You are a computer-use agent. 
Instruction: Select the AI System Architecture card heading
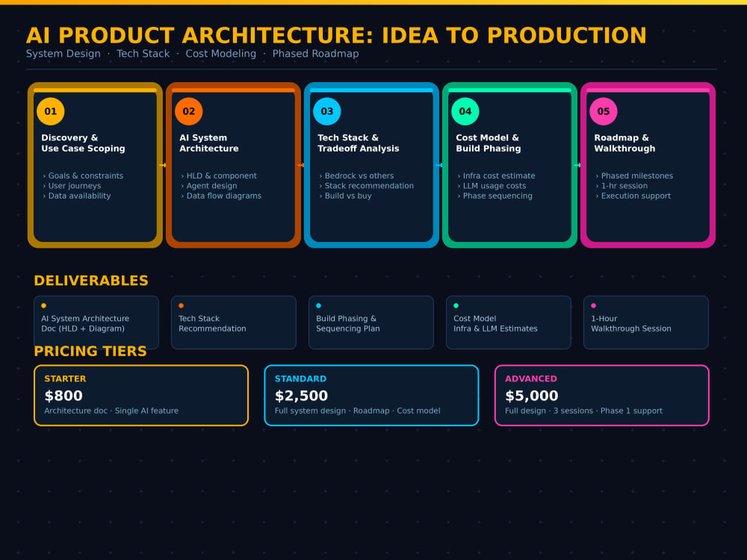tap(208, 143)
